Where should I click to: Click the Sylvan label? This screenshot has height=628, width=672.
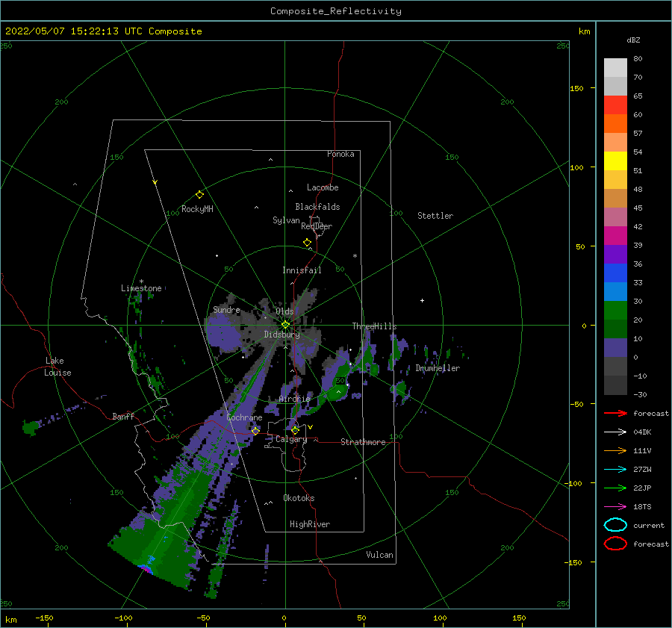[x=286, y=220]
